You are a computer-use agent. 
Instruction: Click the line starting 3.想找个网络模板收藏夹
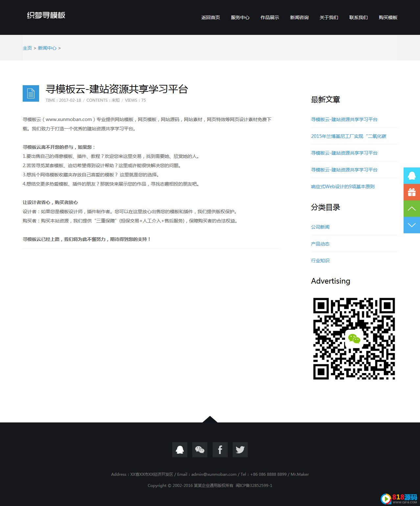(x=91, y=175)
